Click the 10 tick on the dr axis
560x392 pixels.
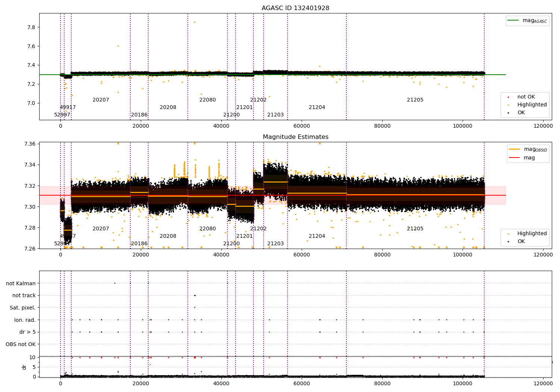point(32,358)
